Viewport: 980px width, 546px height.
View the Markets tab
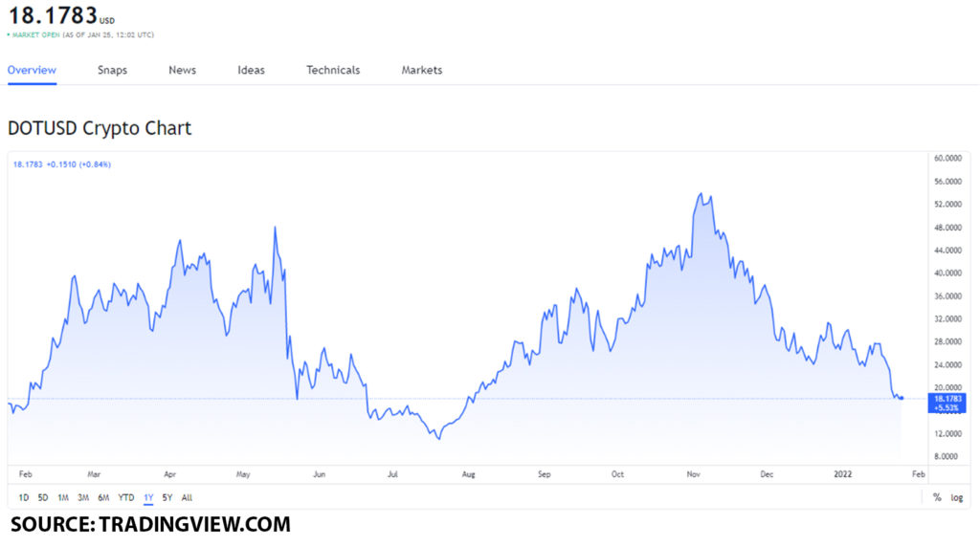[422, 70]
